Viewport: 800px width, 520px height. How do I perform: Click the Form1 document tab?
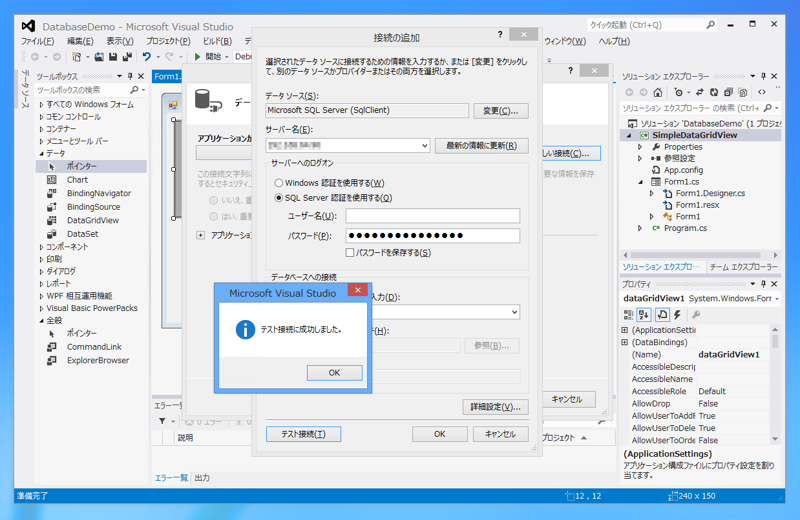[x=167, y=77]
